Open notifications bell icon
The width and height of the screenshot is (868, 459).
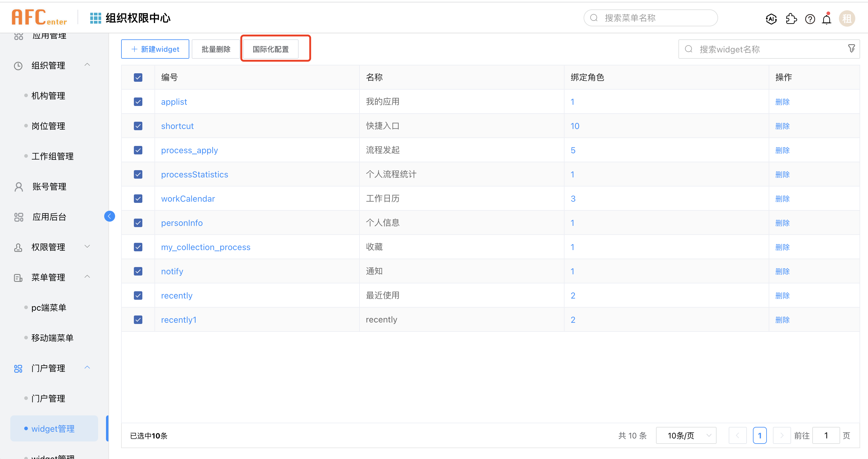pyautogui.click(x=826, y=19)
